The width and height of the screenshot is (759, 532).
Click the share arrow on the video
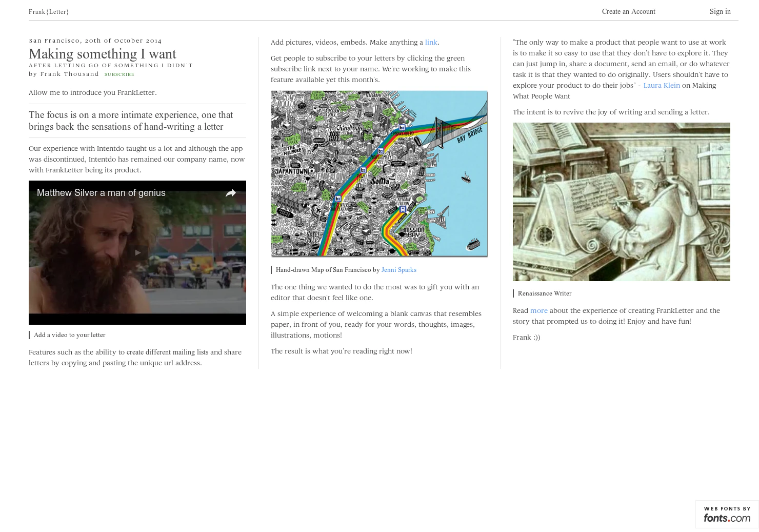pos(231,193)
